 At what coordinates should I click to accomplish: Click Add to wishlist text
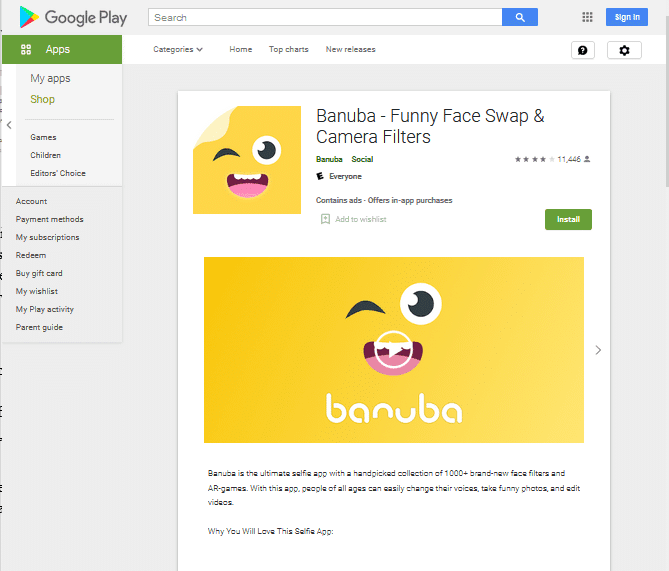pos(361,219)
